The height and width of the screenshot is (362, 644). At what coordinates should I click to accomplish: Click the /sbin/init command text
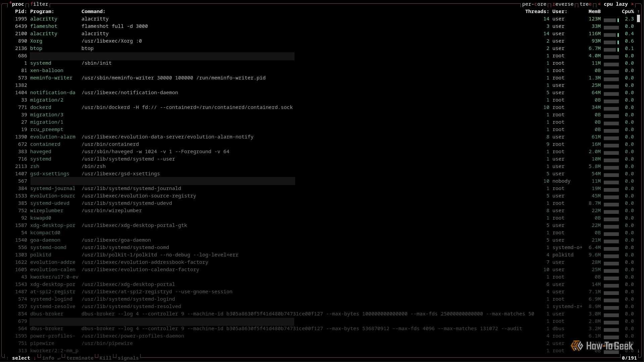(97, 63)
